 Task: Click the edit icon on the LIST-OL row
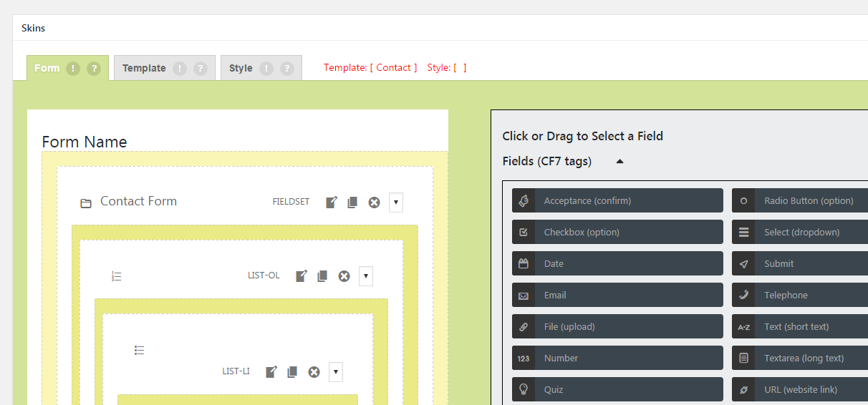302,276
